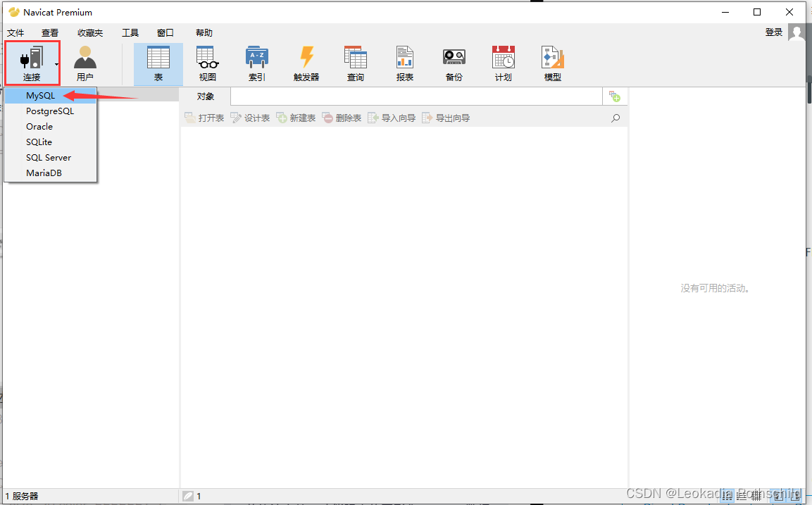Close the Navicat Premium window
The image size is (812, 505).
789,12
